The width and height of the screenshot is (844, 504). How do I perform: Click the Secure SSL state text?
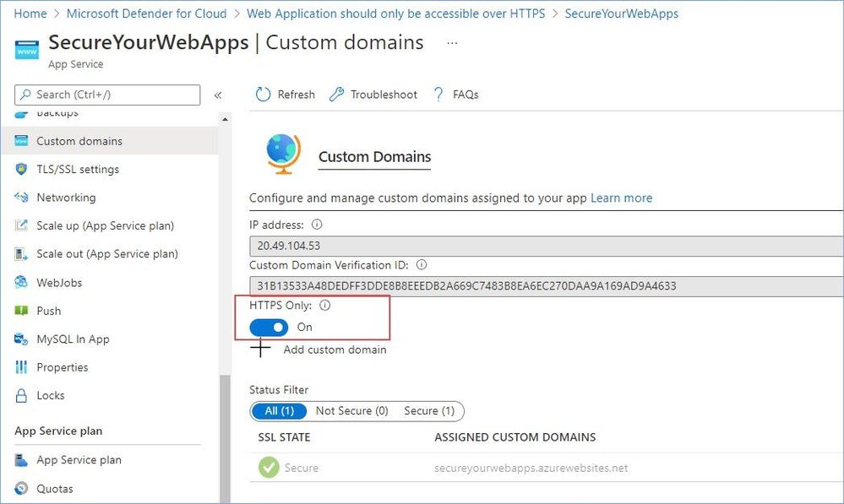click(x=302, y=468)
